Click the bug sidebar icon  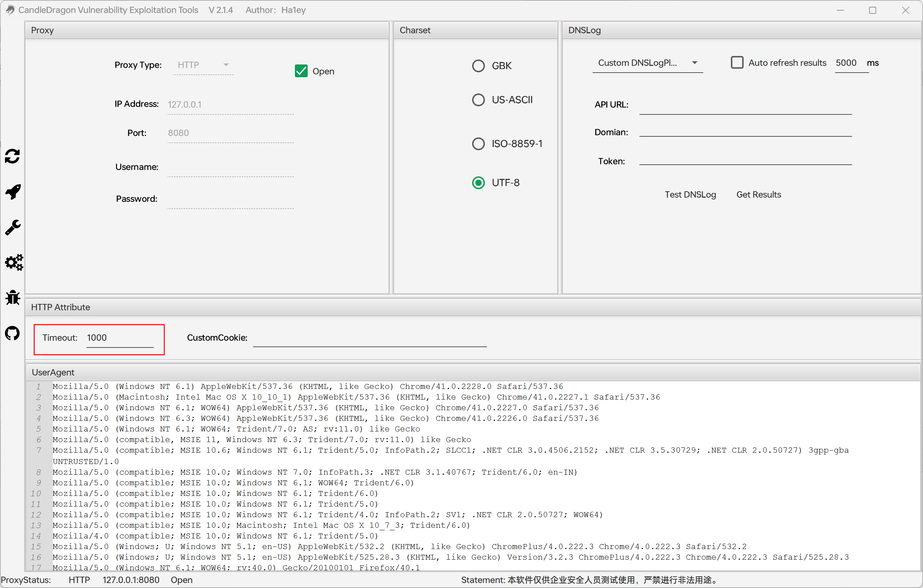(x=13, y=298)
